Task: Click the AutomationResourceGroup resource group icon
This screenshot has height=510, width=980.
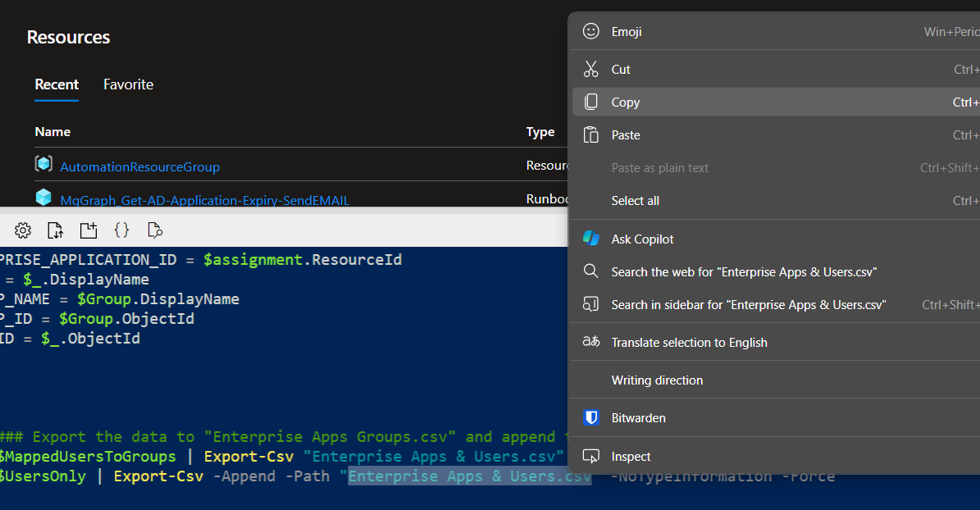Action: [43, 164]
